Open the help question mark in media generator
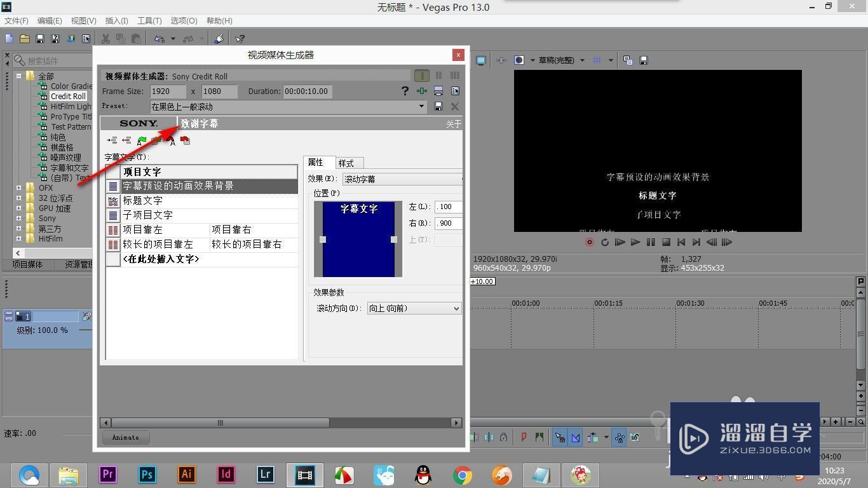This screenshot has height=488, width=868. click(405, 90)
